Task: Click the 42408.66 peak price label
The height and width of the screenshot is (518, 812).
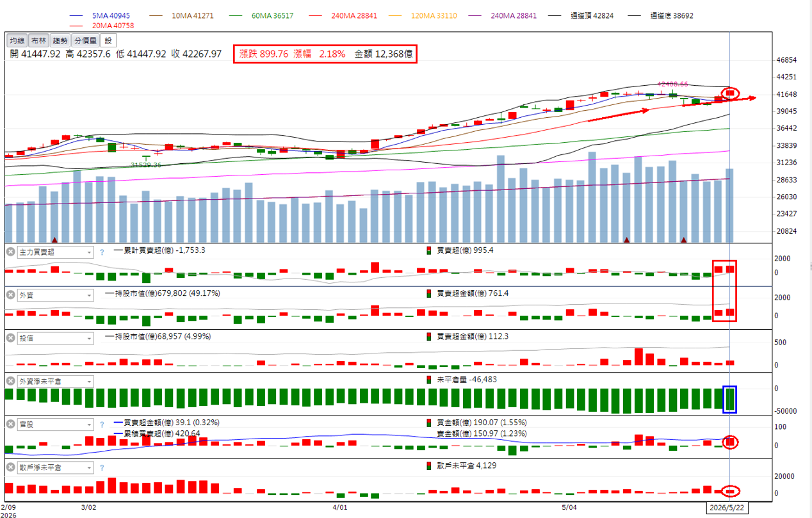Action: [x=672, y=84]
